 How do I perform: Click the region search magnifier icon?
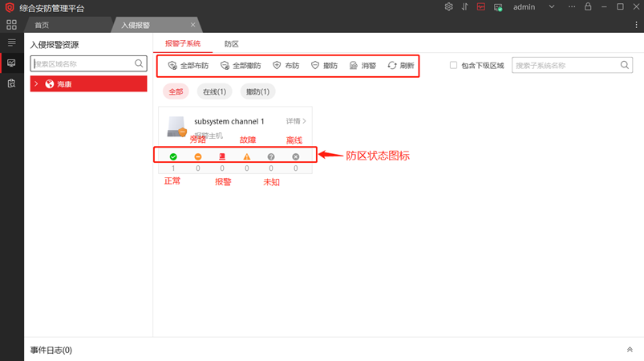[x=139, y=63]
